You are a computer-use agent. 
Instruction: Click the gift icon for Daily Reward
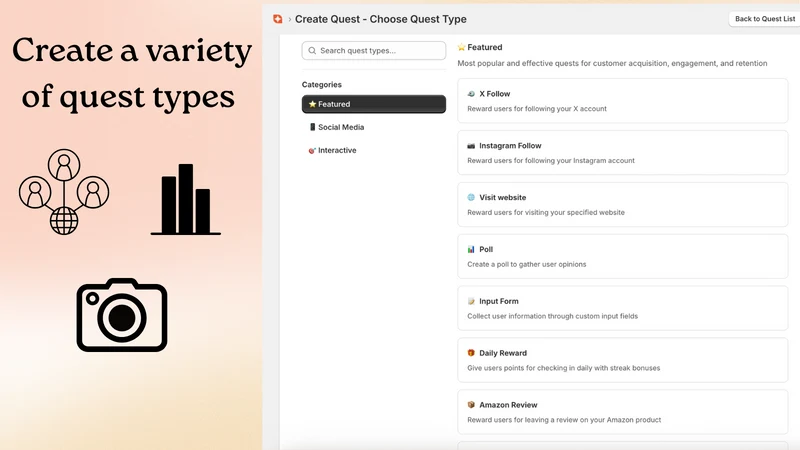pos(471,353)
